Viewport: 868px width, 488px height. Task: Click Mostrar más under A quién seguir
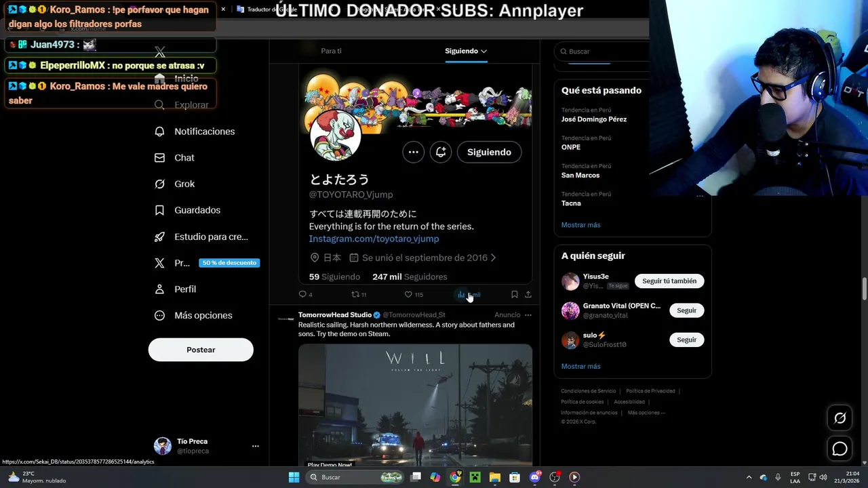point(580,366)
